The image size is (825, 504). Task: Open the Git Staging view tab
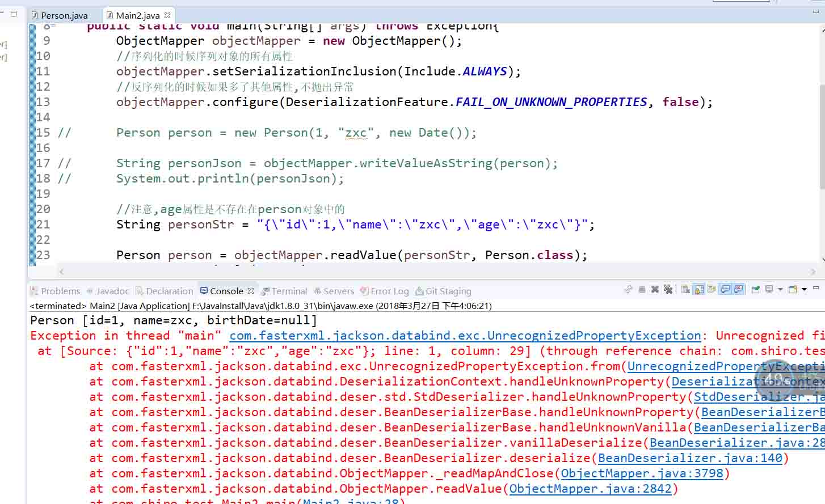[443, 291]
